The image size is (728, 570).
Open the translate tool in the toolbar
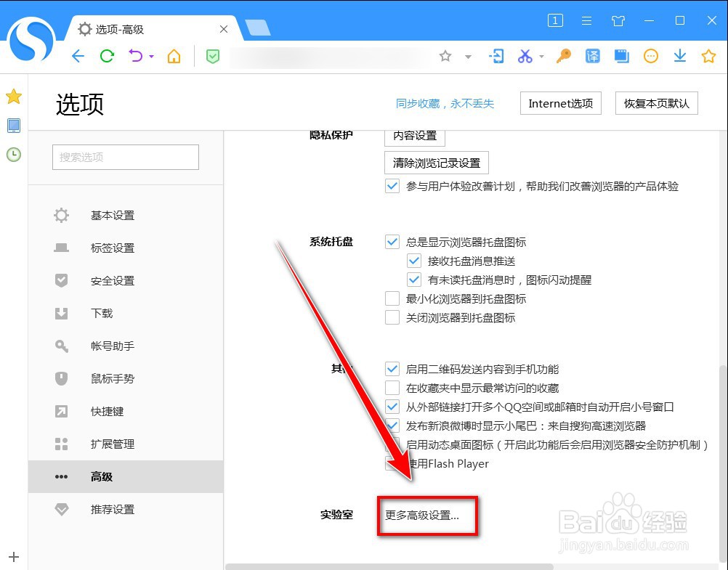click(592, 55)
